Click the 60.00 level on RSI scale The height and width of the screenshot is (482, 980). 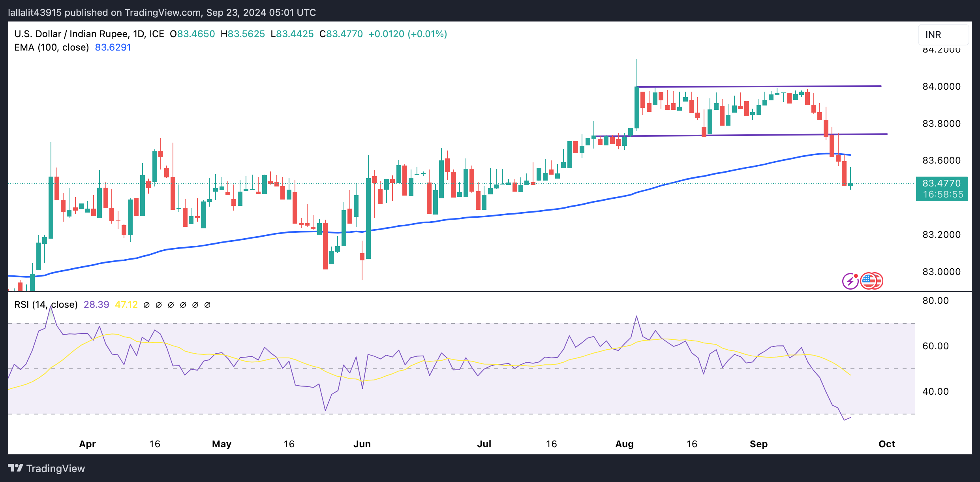click(935, 346)
